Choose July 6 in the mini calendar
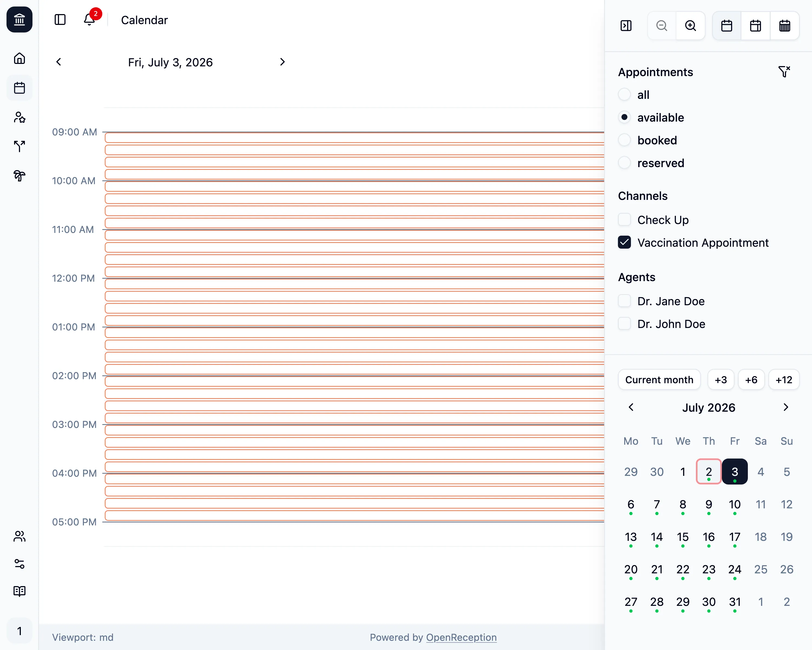Screen dimensions: 812x650 point(631,504)
